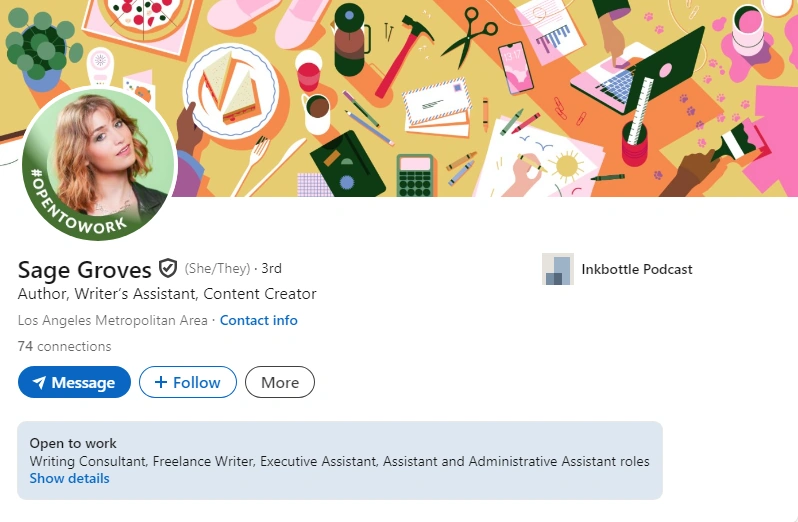Click the 3rd degree connection label
Viewport: 798px width, 522px height.
point(272,269)
